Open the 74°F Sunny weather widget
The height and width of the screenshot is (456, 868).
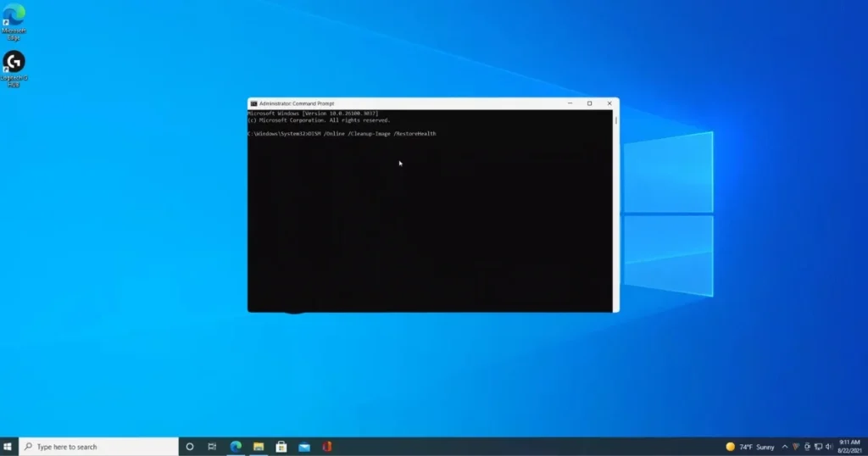click(x=750, y=447)
